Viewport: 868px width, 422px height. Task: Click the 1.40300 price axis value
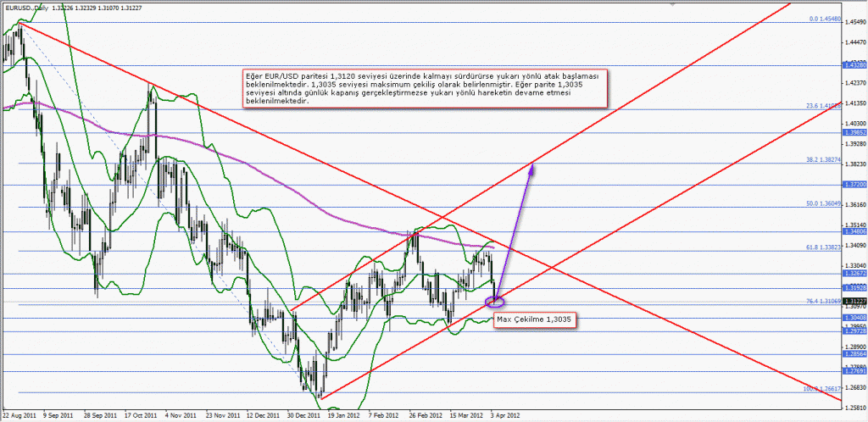(x=856, y=125)
